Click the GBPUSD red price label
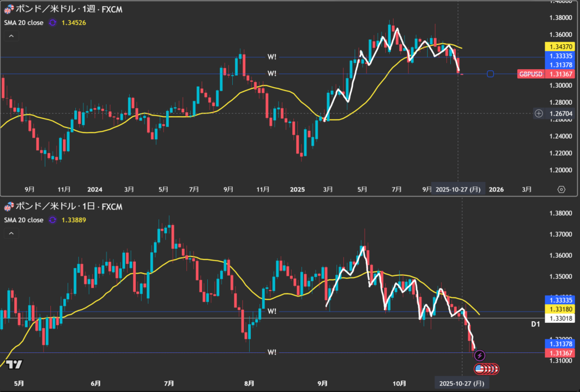 (531, 74)
